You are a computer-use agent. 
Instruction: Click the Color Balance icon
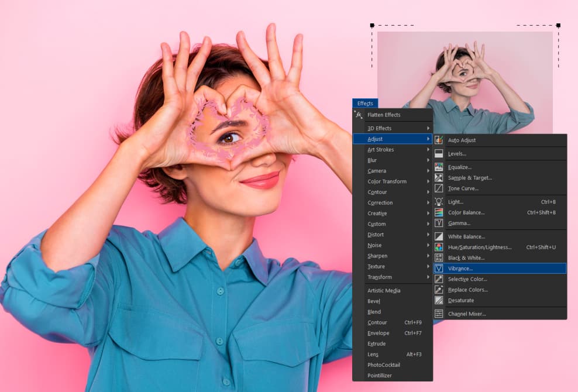(x=439, y=212)
